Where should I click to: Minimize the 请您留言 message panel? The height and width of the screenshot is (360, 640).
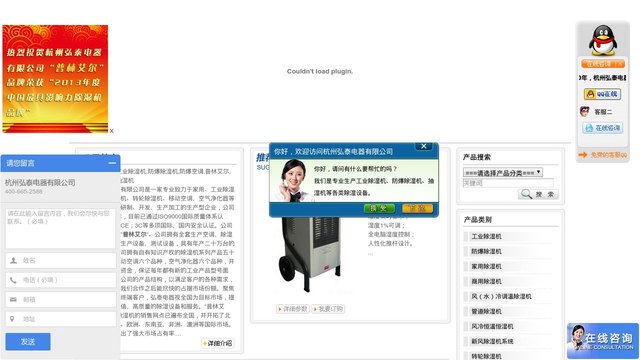tap(112, 163)
